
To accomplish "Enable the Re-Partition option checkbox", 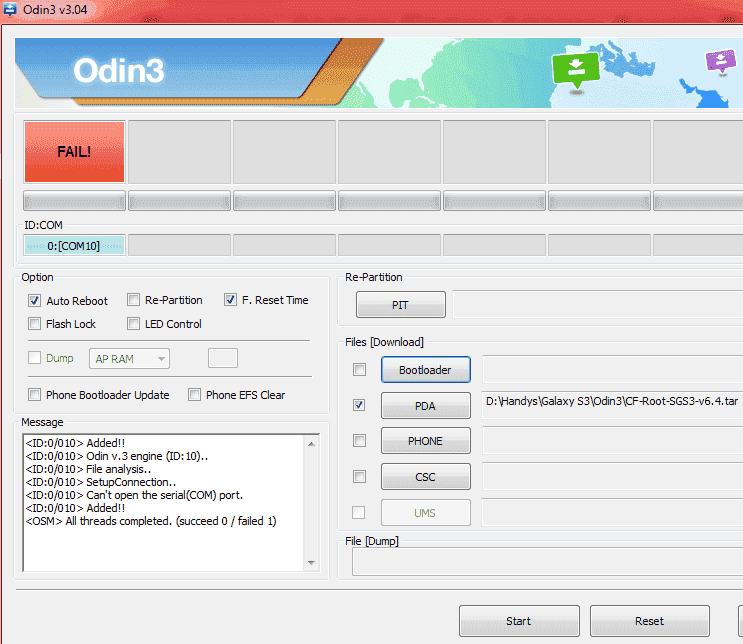I will pyautogui.click(x=134, y=300).
